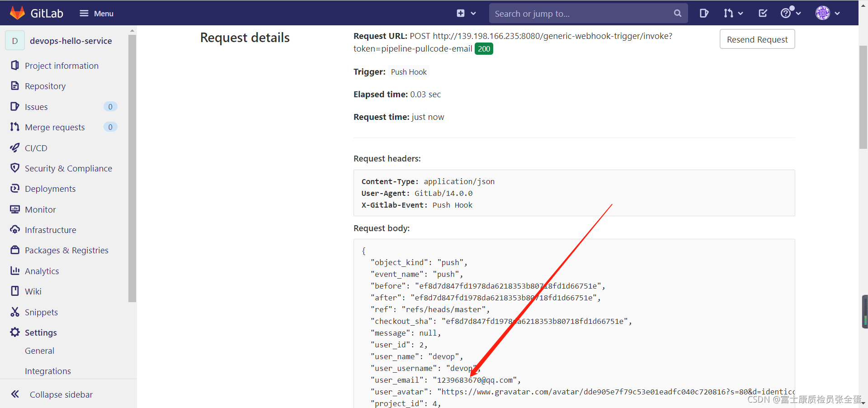Open Infrastructure in the sidebar

[51, 230]
